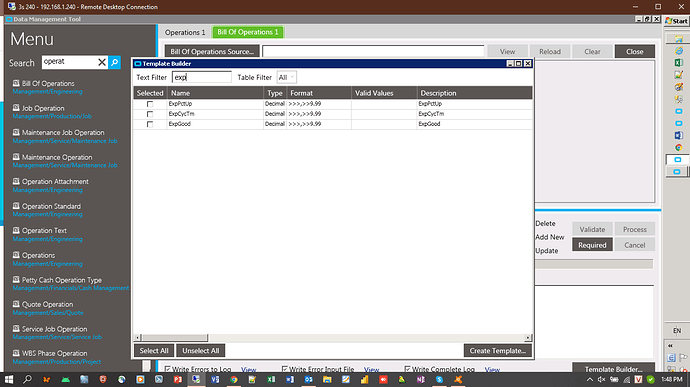Check the ExpPctUp row checkbox

150,104
